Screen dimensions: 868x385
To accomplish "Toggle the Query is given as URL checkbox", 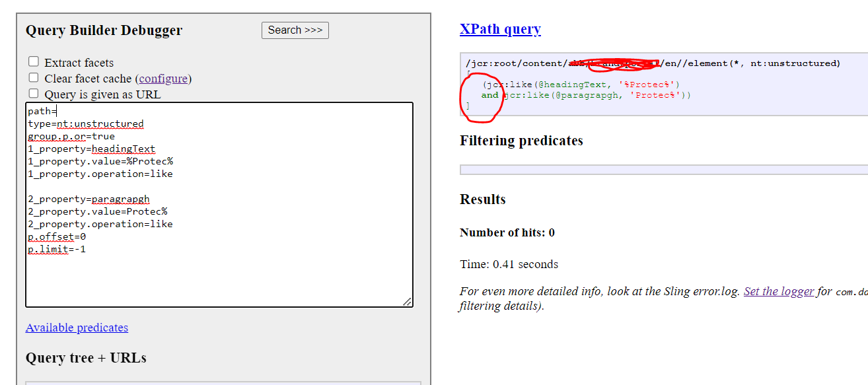I will pyautogui.click(x=34, y=93).
